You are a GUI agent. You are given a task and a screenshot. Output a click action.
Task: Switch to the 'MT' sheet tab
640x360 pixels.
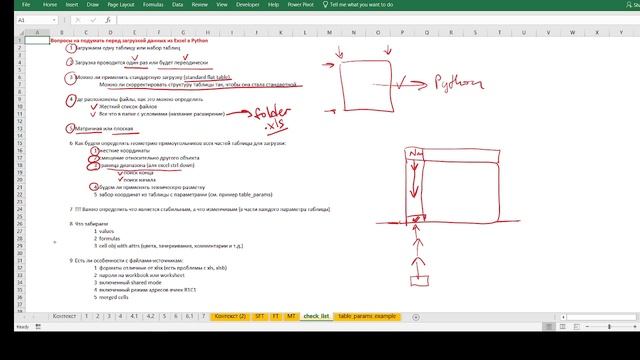click(291, 316)
